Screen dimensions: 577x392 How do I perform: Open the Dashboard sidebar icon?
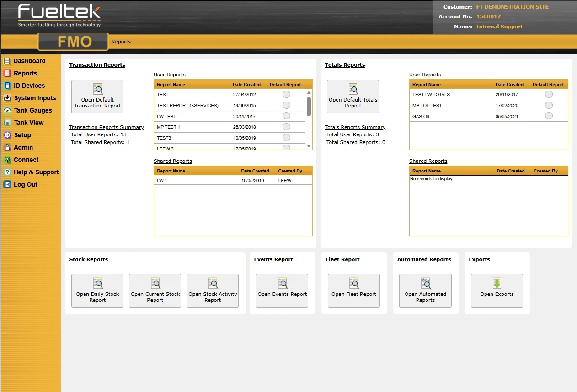tap(7, 61)
